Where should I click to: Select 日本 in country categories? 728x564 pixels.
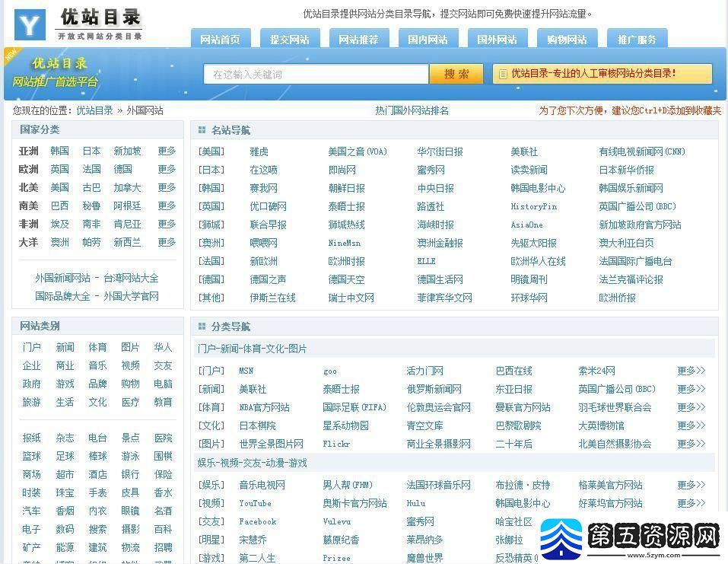click(91, 151)
